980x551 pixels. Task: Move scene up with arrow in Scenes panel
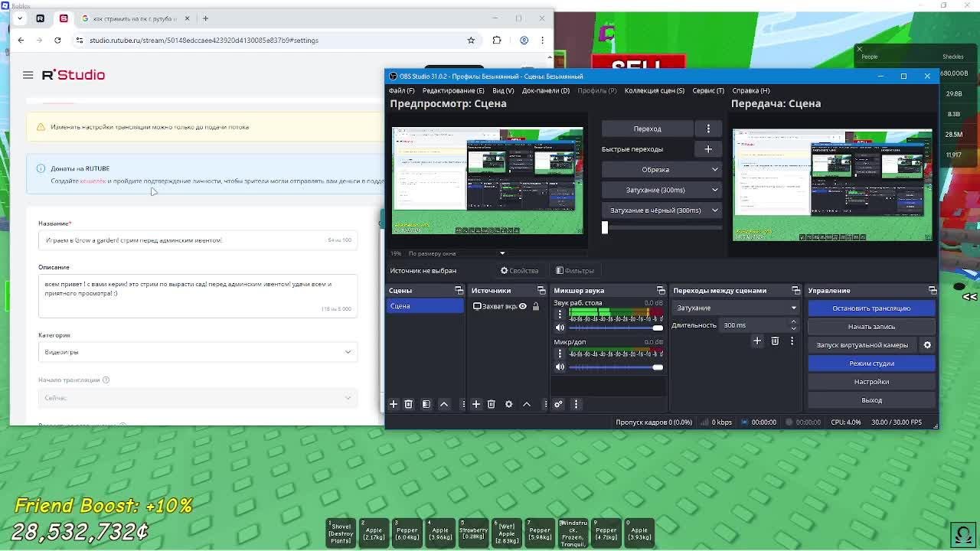point(443,404)
